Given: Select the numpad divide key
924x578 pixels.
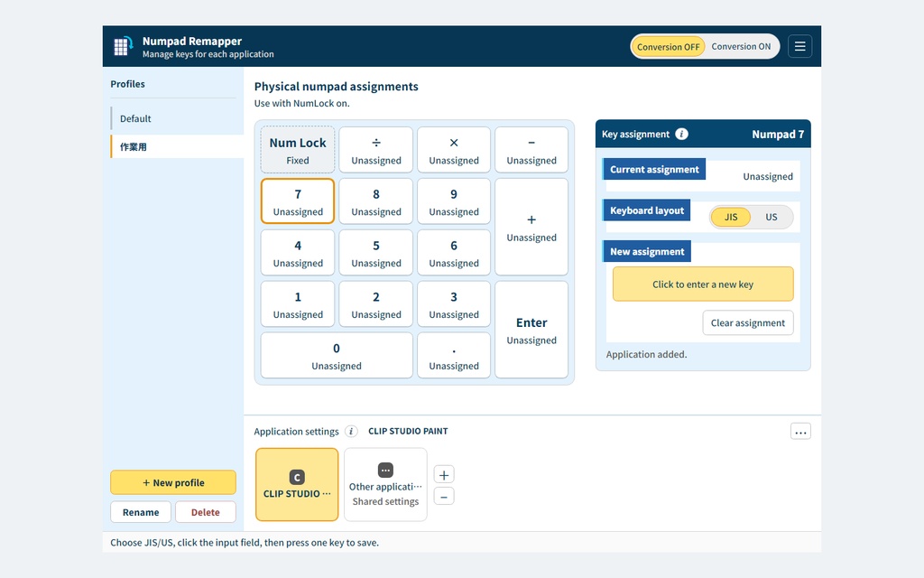Looking at the screenshot, I should pyautogui.click(x=376, y=150).
